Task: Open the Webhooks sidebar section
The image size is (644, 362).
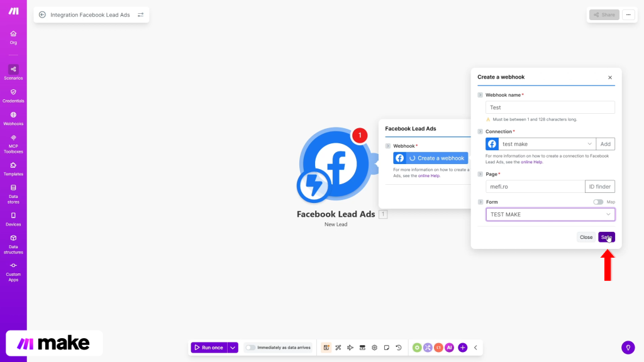Action: tap(13, 119)
